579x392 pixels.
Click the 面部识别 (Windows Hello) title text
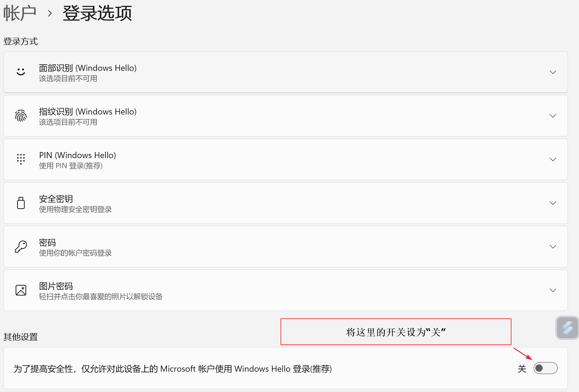88,68
